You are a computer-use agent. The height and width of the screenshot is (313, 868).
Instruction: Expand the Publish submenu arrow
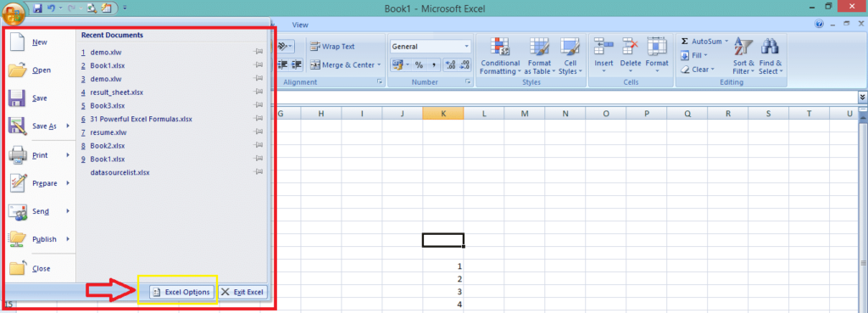coord(68,238)
